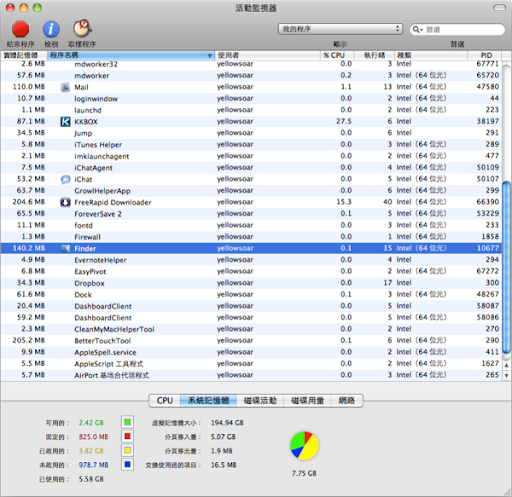
Task: Click the yellow active memory color swatch
Action: click(x=127, y=451)
